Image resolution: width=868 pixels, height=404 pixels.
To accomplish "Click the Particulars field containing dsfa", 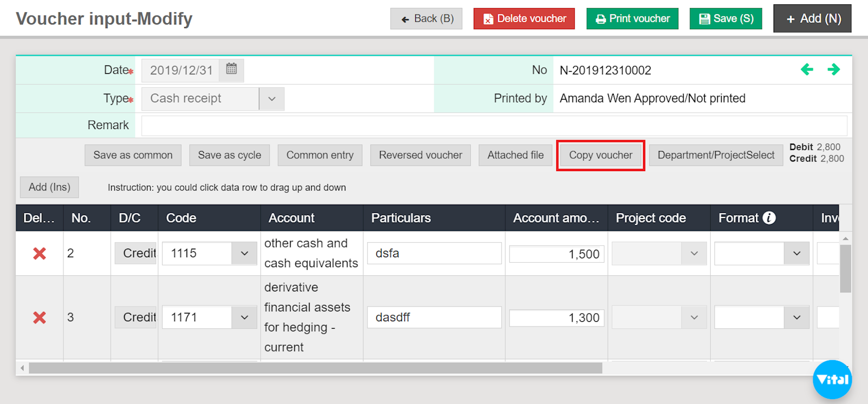I will (x=434, y=253).
